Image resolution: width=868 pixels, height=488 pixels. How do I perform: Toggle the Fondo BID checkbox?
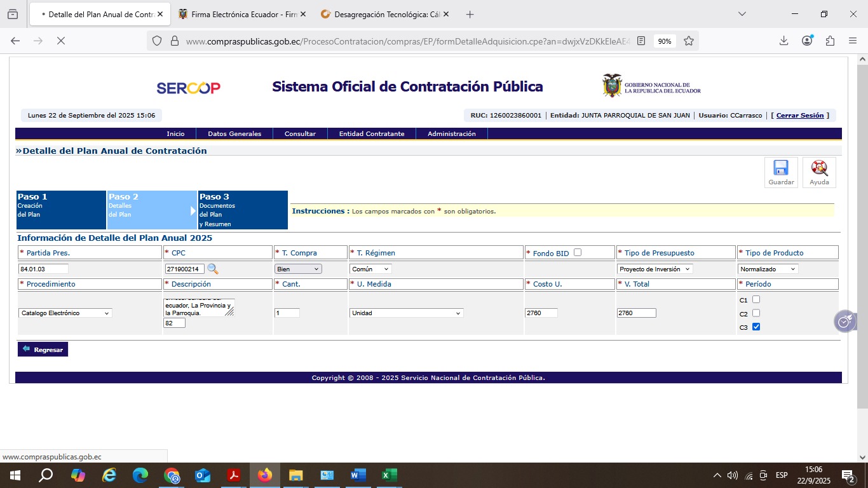pyautogui.click(x=578, y=252)
